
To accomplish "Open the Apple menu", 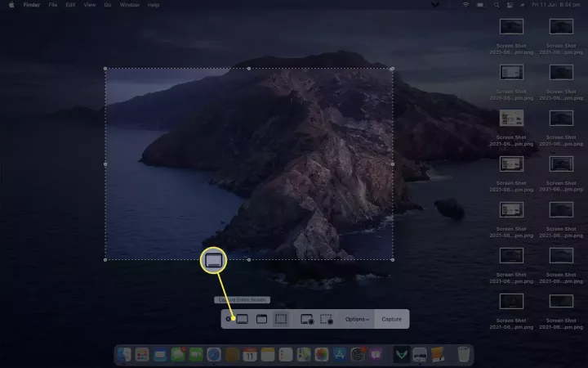I will click(11, 5).
